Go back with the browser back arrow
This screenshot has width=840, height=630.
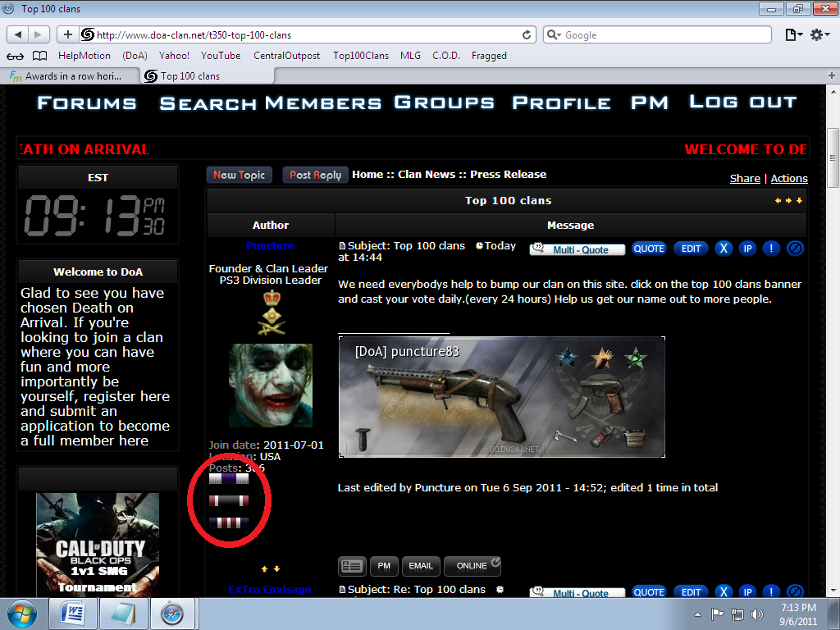(x=17, y=34)
